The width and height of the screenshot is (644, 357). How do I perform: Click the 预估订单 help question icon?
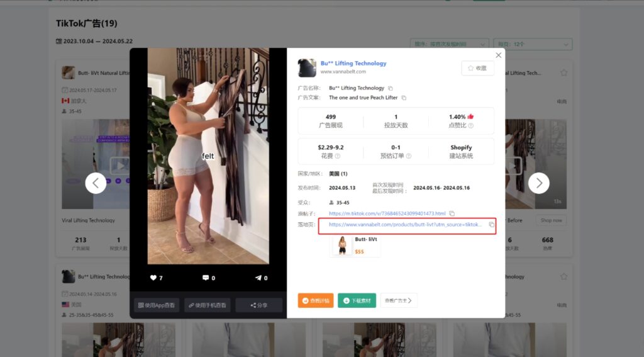coord(409,156)
